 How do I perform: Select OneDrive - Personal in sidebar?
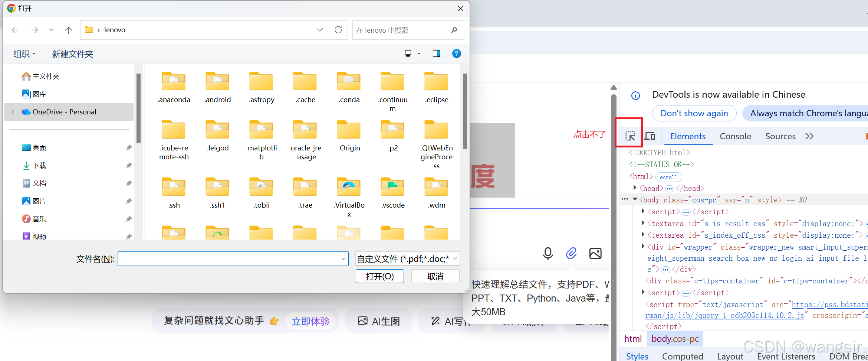click(x=69, y=112)
